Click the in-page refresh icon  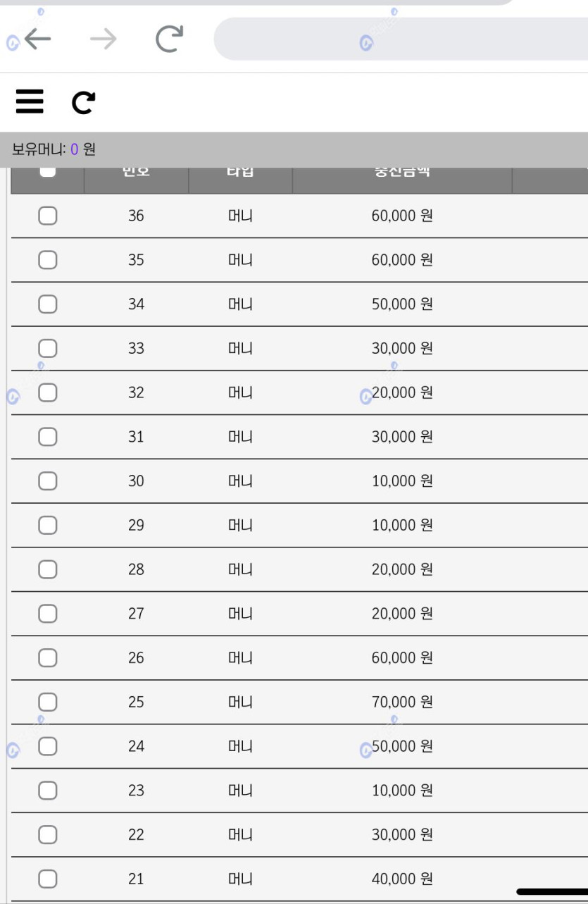pyautogui.click(x=84, y=103)
